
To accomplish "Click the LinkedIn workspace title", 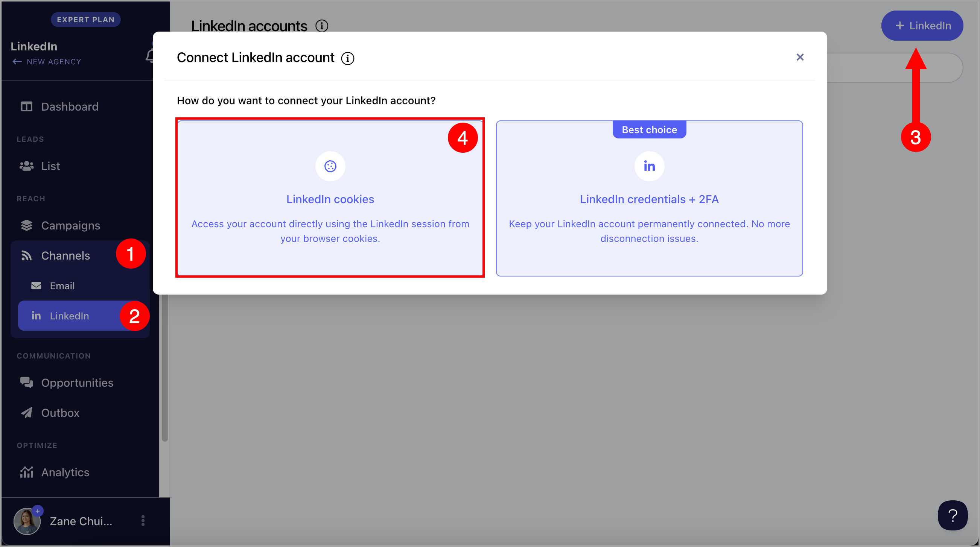I will pos(34,46).
